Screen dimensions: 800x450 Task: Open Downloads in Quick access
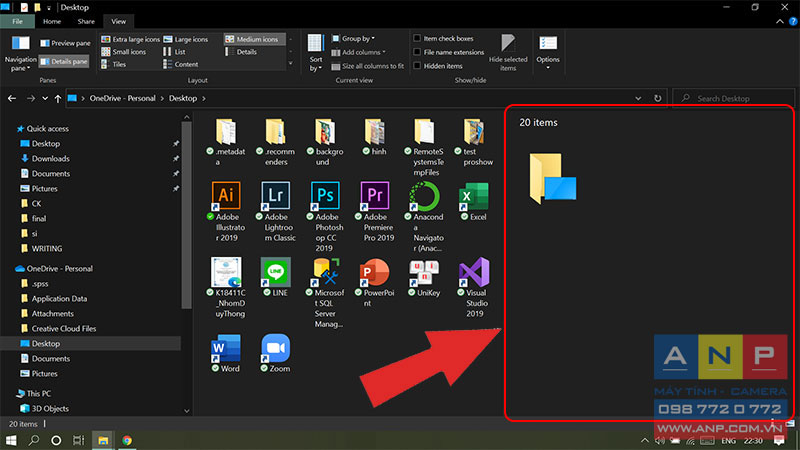point(45,159)
